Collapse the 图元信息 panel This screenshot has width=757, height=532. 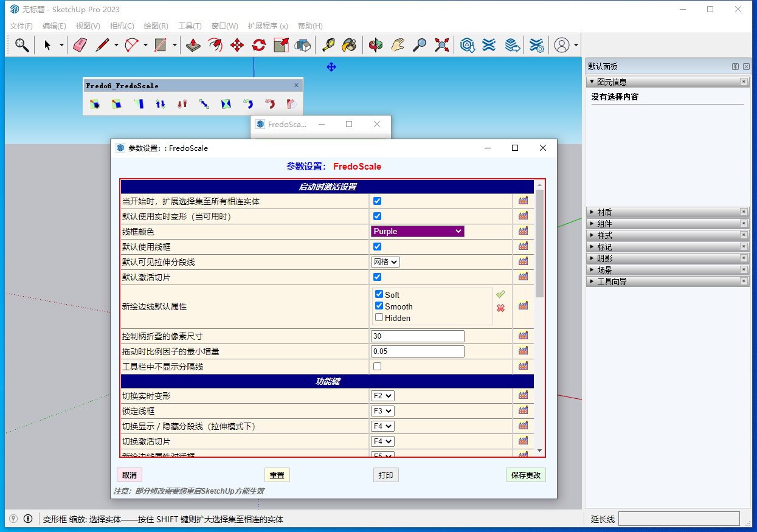pos(668,82)
